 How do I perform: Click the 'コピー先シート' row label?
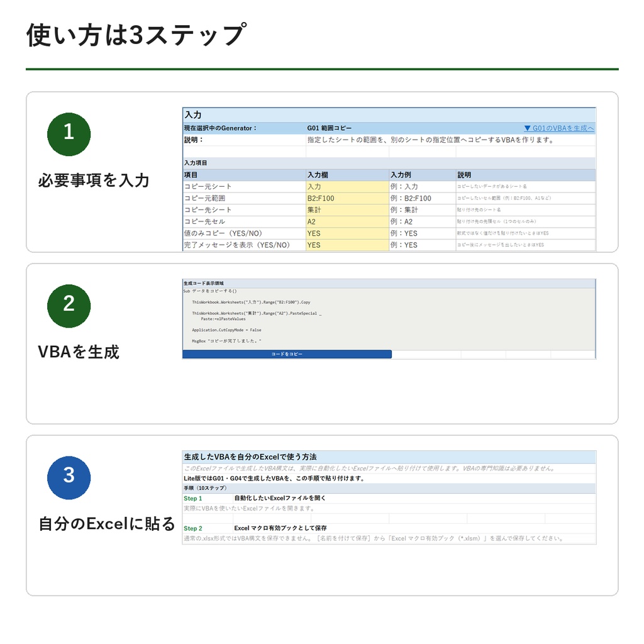point(208,210)
